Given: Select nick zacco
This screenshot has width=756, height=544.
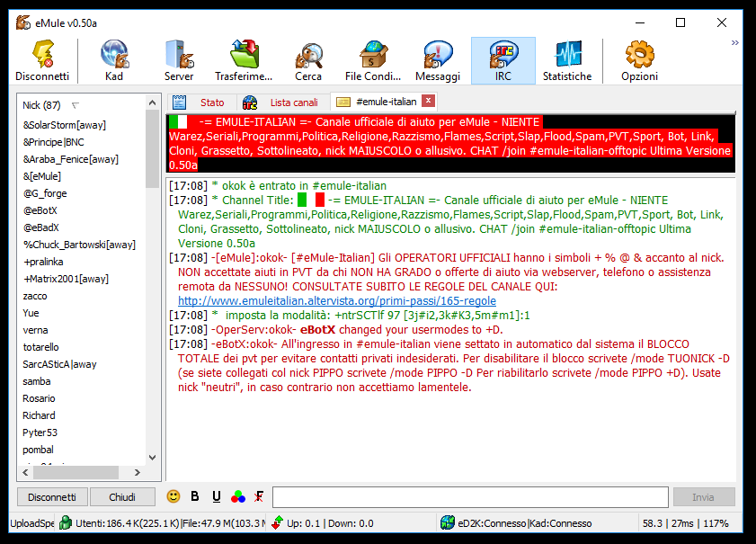Looking at the screenshot, I should tap(35, 296).
